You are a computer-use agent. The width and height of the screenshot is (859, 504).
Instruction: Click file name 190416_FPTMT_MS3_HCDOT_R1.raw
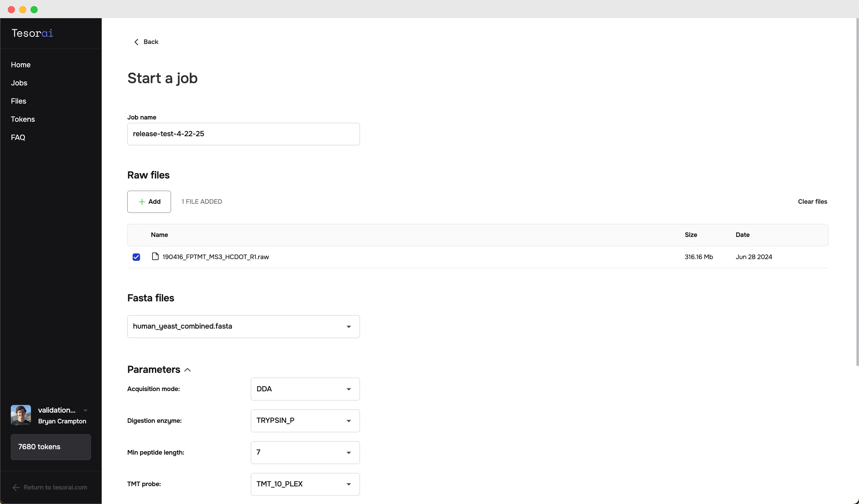pos(215,257)
